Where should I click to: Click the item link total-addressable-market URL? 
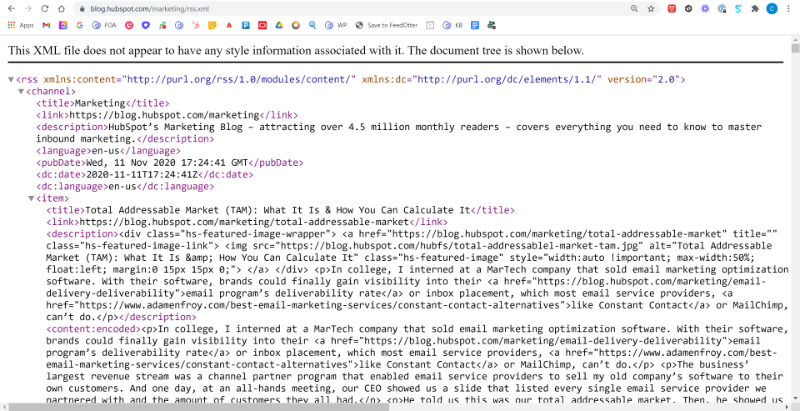[x=244, y=222]
